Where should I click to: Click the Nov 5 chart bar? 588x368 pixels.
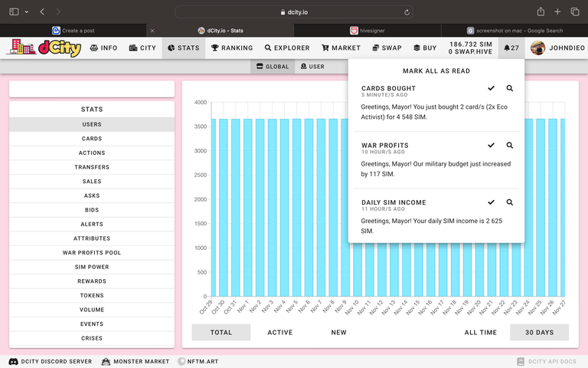296,208
